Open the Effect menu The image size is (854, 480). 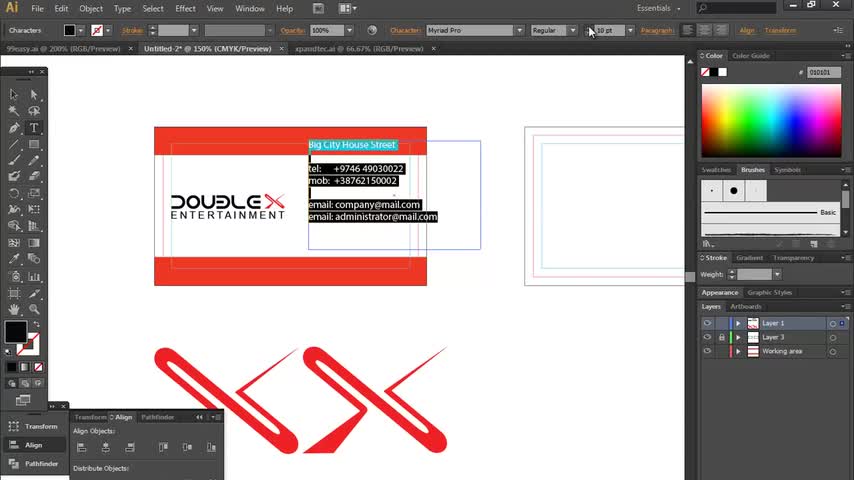pyautogui.click(x=185, y=9)
